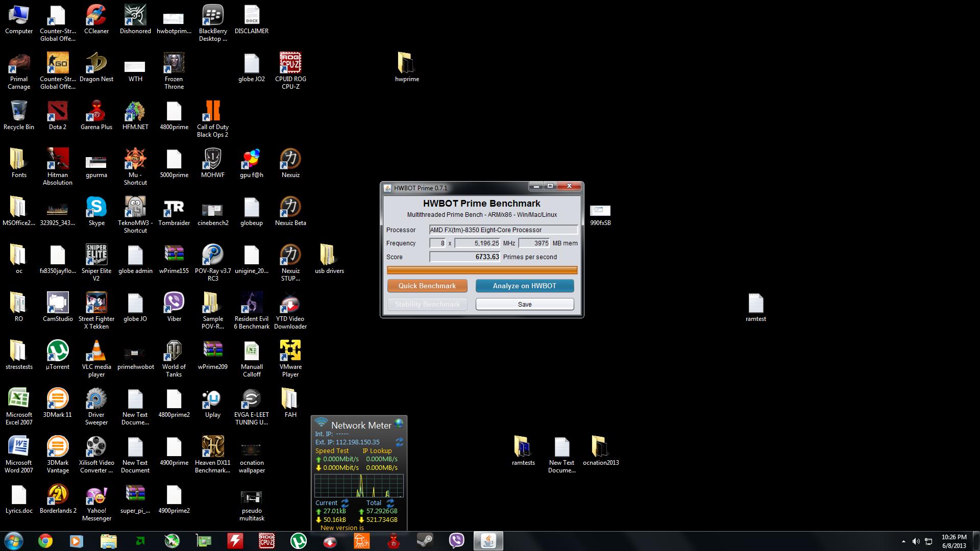Reset Total traffic counter in Network Meter

point(390,503)
